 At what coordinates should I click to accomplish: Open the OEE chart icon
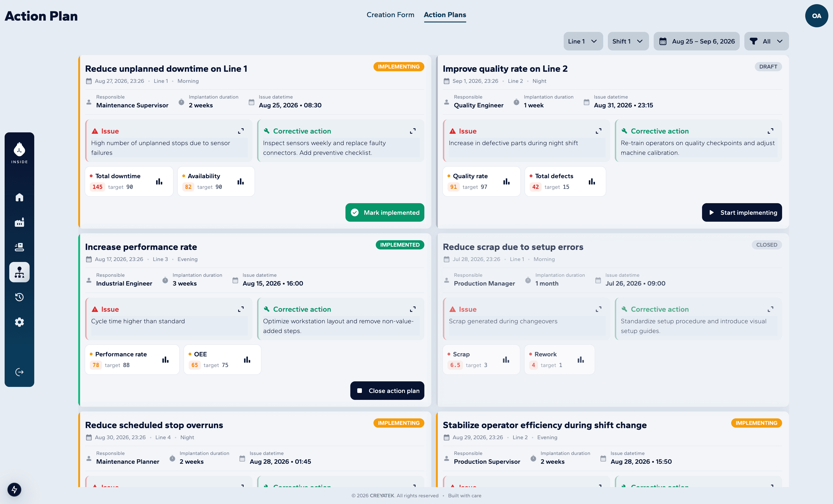pos(247,360)
